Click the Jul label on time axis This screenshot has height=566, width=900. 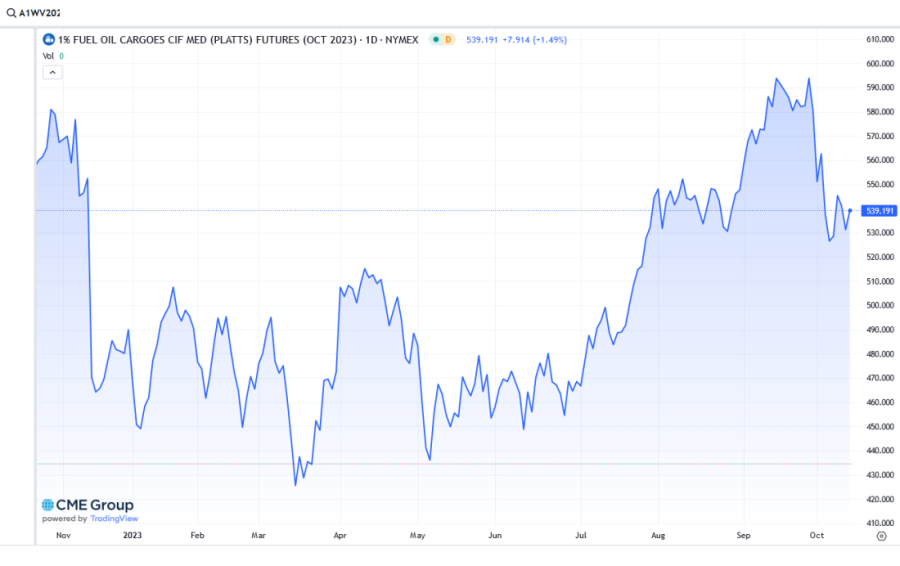point(580,536)
